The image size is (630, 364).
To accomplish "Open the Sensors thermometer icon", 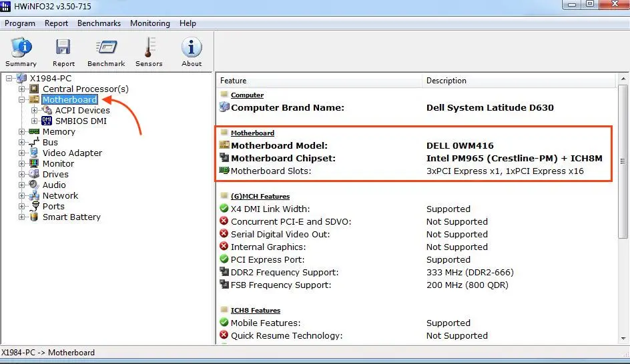I will point(149,47).
